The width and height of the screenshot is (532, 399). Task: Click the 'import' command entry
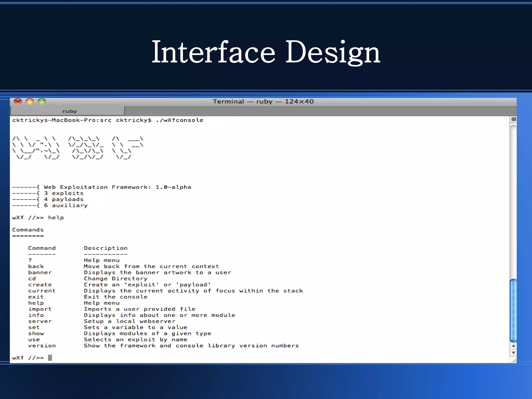tap(40, 309)
